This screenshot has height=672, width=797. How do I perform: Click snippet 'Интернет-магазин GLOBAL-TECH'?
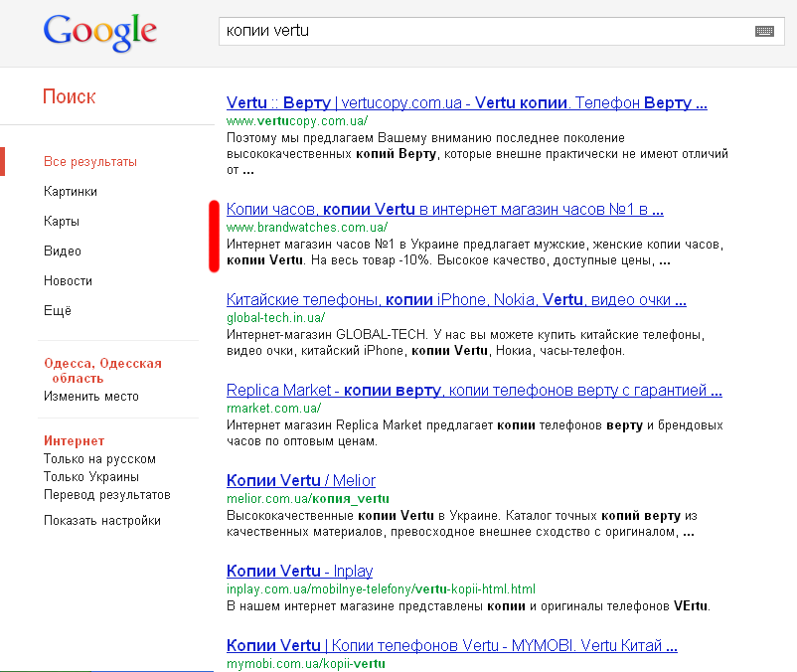[466, 343]
